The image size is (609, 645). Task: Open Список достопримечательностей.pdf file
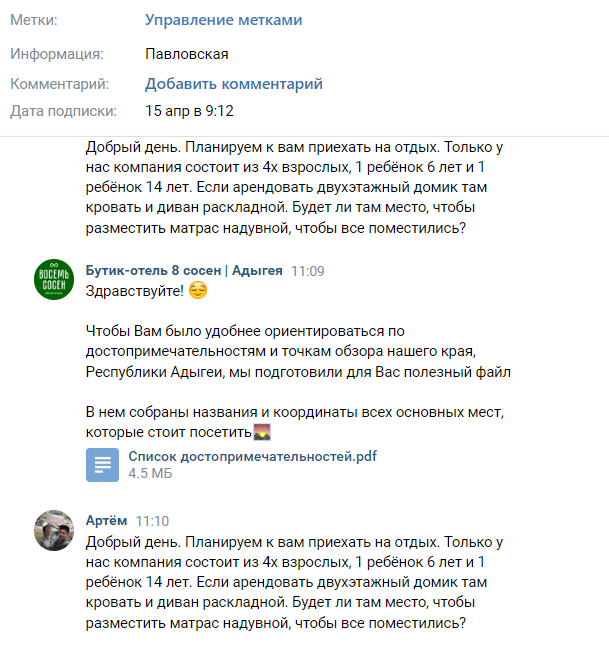click(x=252, y=456)
